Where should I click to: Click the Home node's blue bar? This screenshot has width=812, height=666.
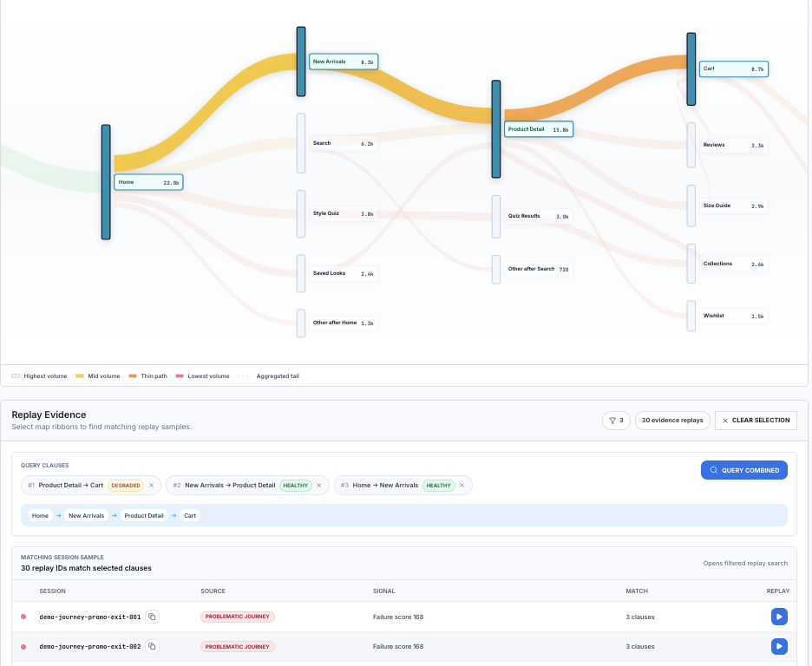tap(106, 182)
